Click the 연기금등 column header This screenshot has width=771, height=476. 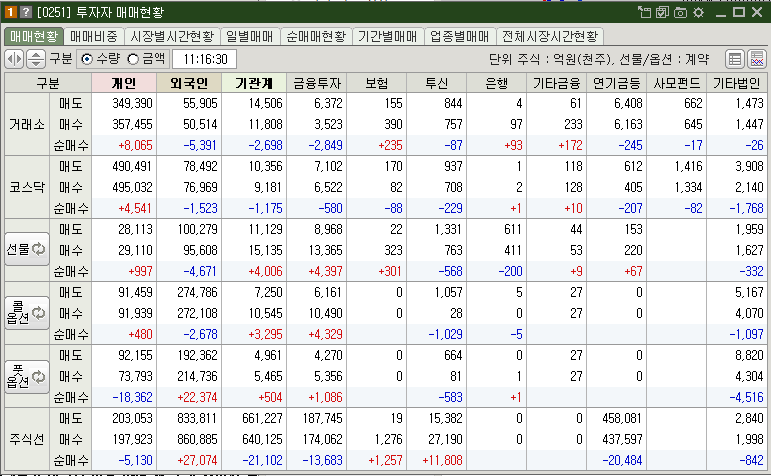(617, 83)
